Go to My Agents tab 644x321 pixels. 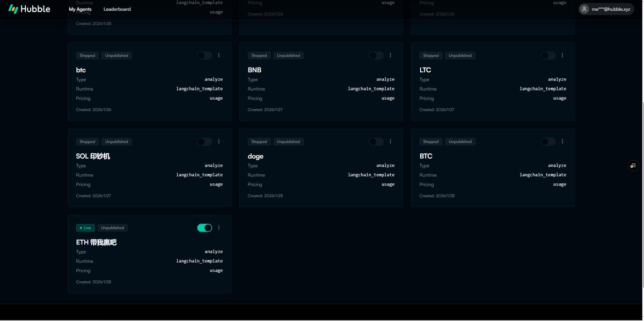pyautogui.click(x=80, y=9)
